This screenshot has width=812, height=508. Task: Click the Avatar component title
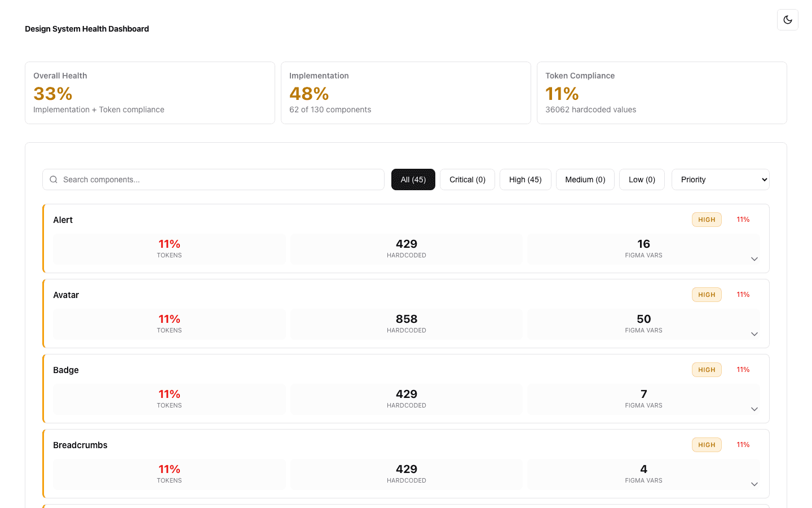(66, 295)
